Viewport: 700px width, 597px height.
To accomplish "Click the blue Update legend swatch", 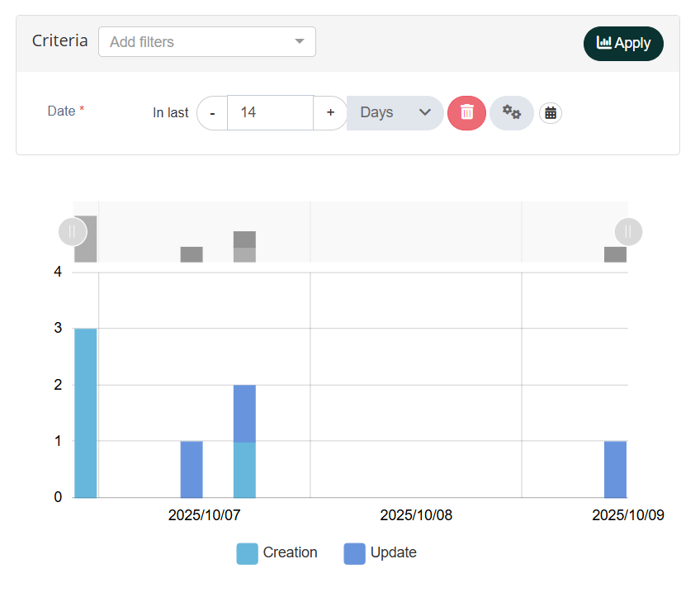I will 354,554.
